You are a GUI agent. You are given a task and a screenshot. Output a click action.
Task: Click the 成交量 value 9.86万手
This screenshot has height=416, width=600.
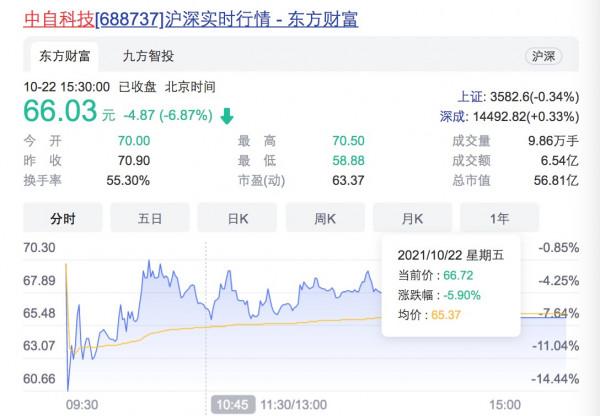pos(553,141)
